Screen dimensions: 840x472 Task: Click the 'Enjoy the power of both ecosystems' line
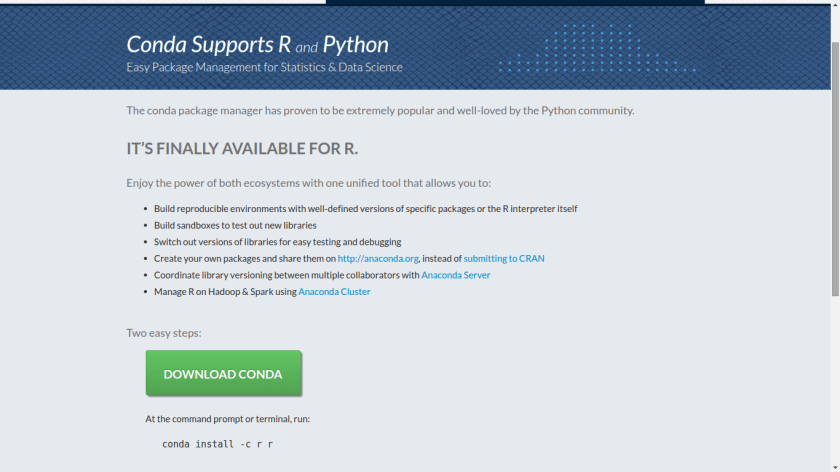(x=308, y=183)
